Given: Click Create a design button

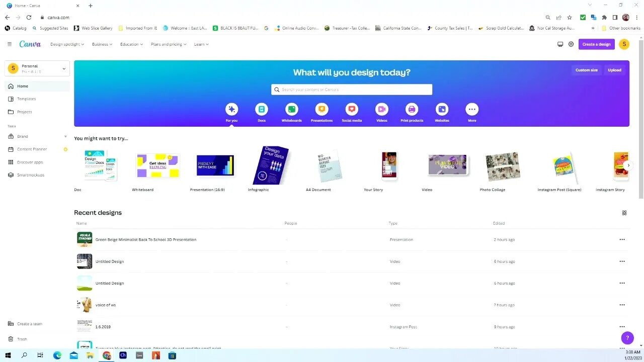Looking at the screenshot, I should pyautogui.click(x=596, y=44).
